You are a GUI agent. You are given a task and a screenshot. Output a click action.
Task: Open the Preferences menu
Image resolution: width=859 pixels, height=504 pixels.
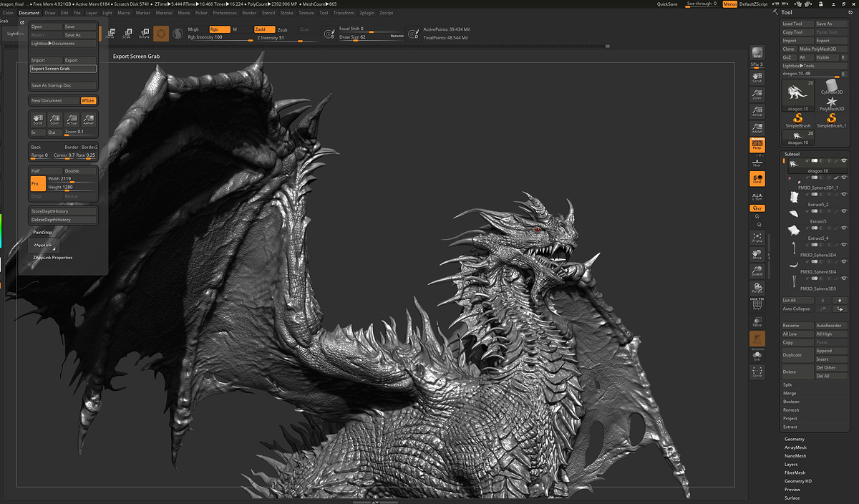coord(225,13)
